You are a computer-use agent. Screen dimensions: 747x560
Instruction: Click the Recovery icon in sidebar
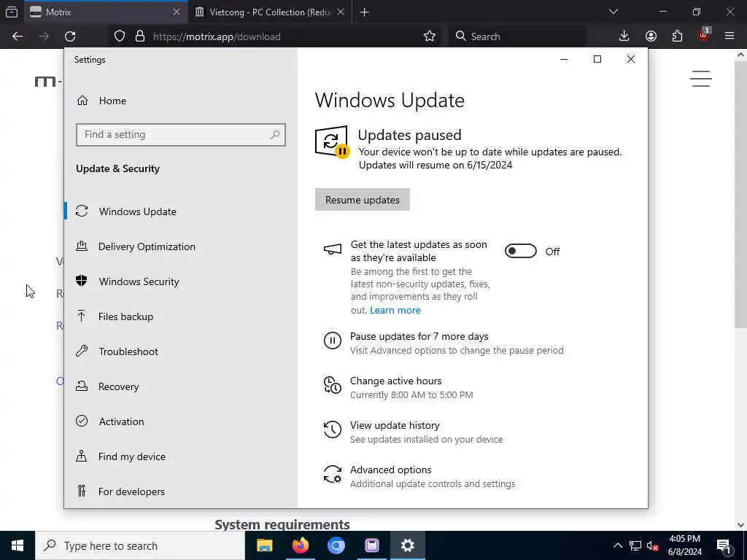pos(82,386)
